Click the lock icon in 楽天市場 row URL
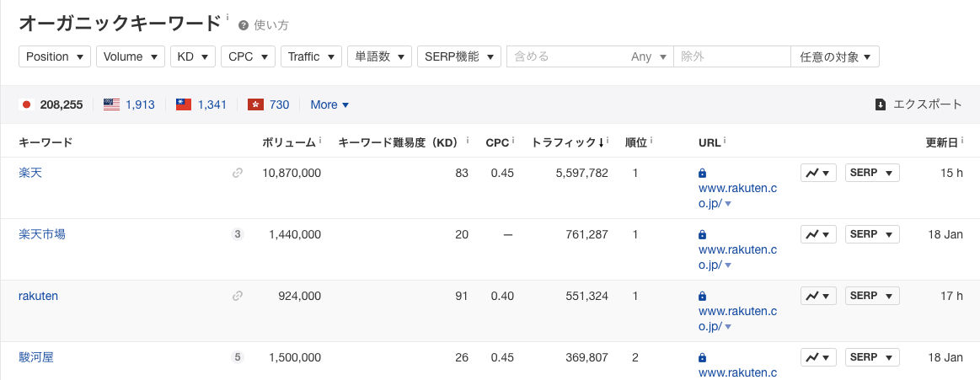 [702, 234]
